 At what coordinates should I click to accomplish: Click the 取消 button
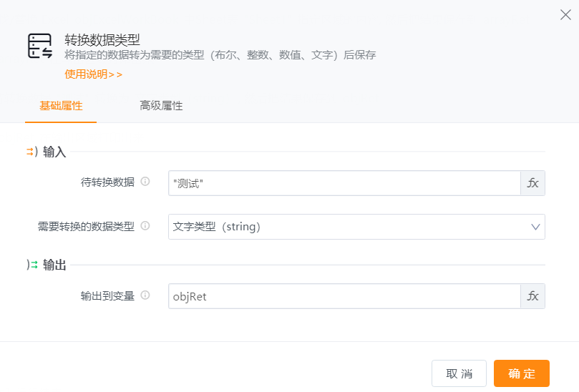[459, 373]
